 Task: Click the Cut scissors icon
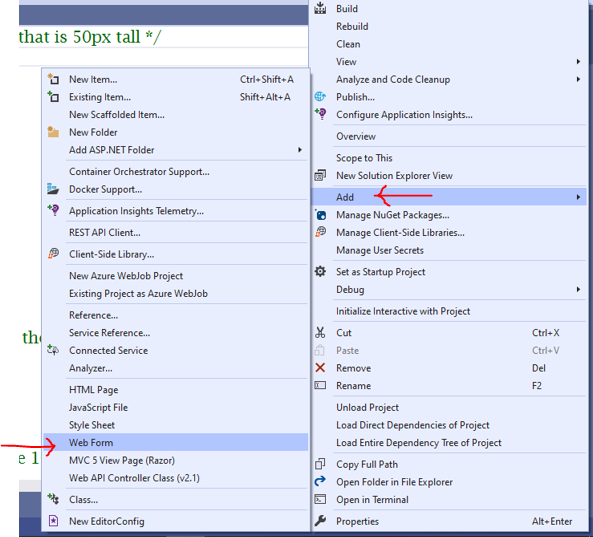[320, 332]
